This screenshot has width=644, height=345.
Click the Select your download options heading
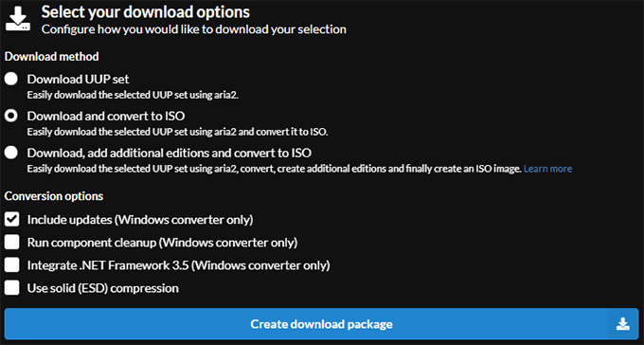[146, 12]
